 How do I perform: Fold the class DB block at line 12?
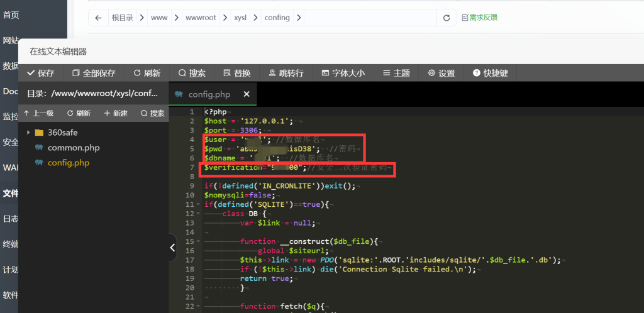click(x=198, y=214)
